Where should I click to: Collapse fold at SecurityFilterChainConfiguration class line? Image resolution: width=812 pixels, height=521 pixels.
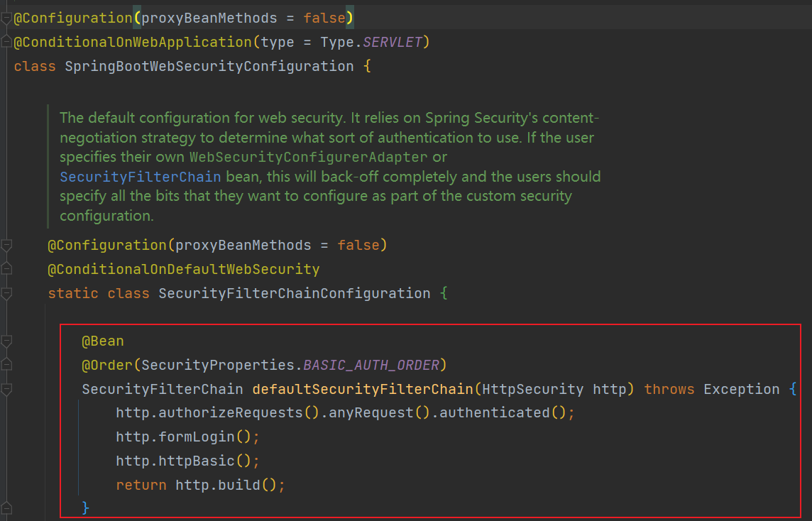[6, 293]
